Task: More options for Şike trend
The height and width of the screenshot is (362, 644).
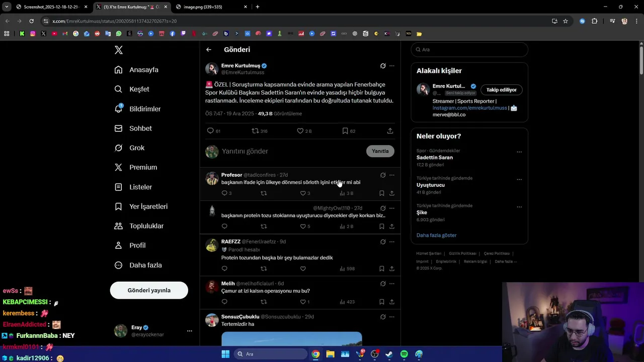Action: point(519,207)
